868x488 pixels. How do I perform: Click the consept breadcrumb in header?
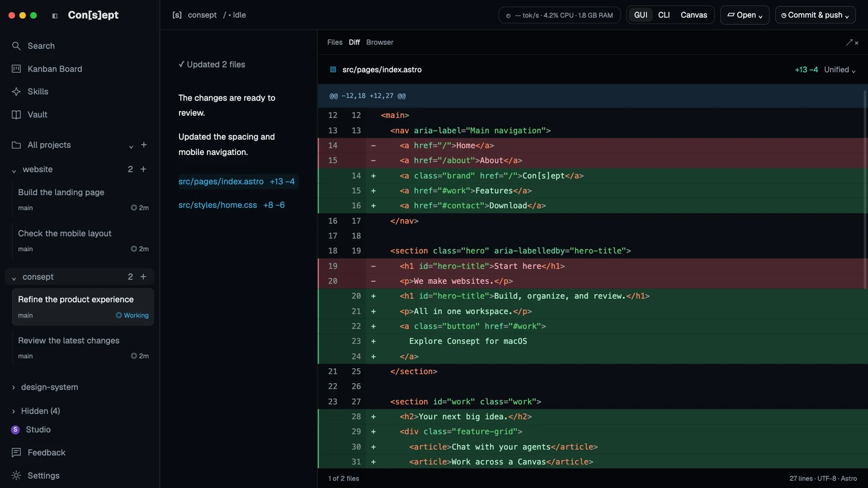pos(202,15)
